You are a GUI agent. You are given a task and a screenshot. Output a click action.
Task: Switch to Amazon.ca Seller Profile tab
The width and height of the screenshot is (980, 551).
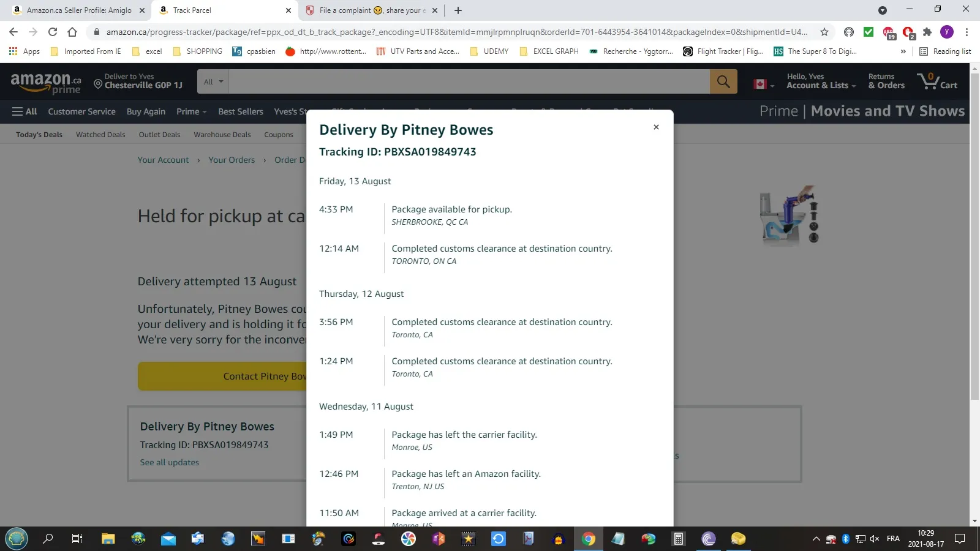pos(80,10)
